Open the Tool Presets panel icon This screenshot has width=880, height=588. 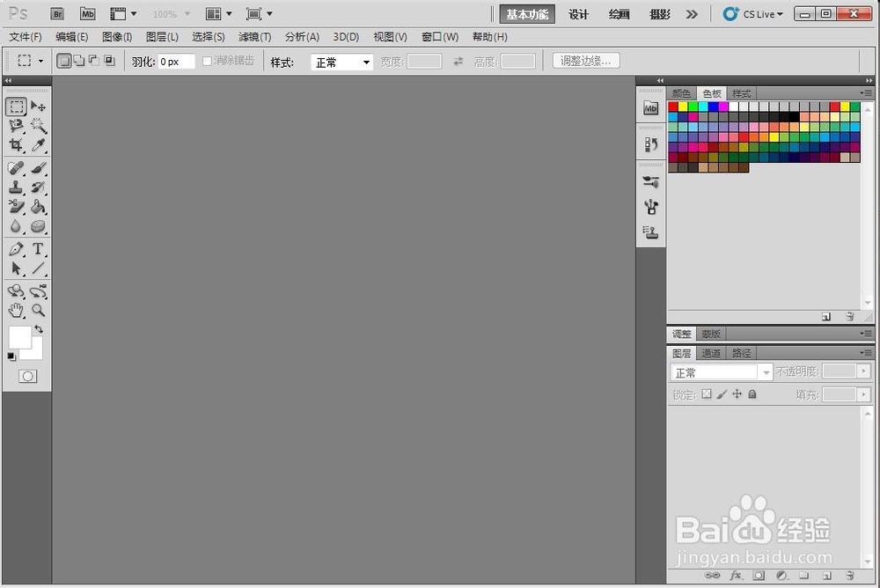click(x=650, y=182)
